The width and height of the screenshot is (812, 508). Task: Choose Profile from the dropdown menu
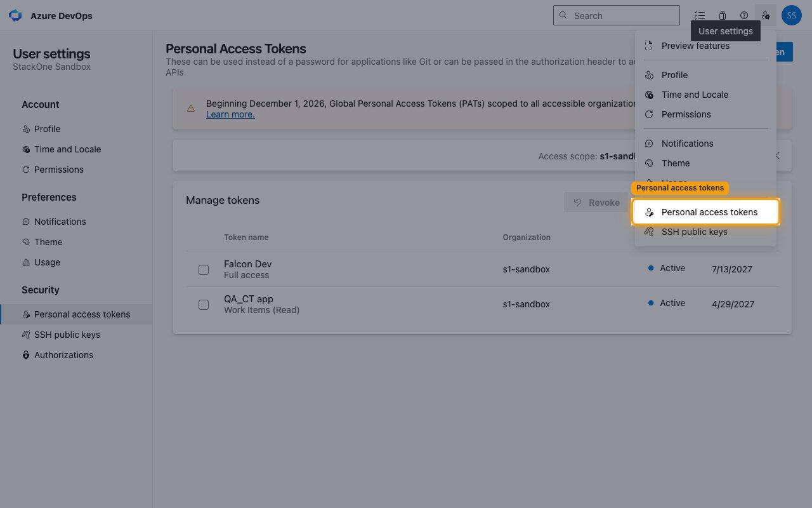(705, 75)
